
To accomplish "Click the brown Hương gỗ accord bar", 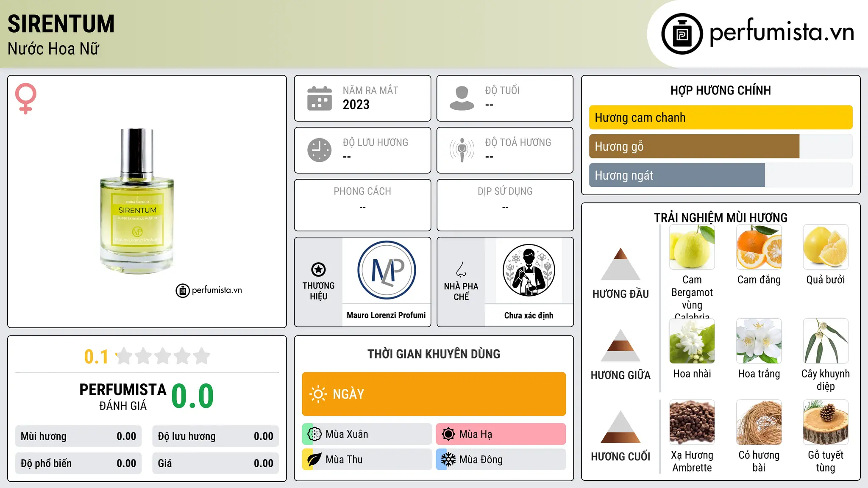I will (x=694, y=146).
